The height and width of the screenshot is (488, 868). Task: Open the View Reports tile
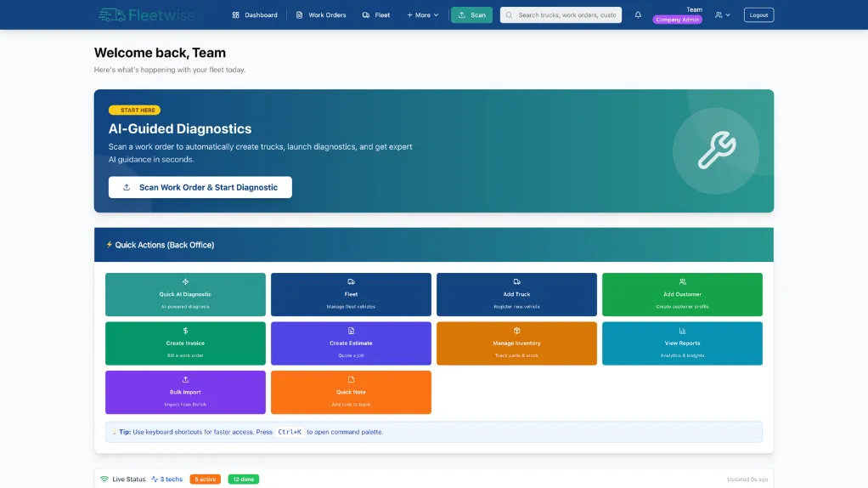(x=682, y=343)
